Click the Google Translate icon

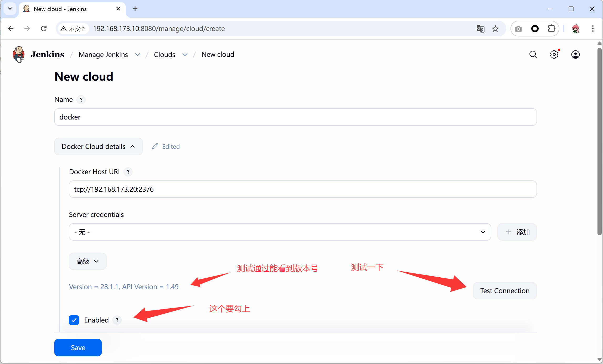coord(480,29)
